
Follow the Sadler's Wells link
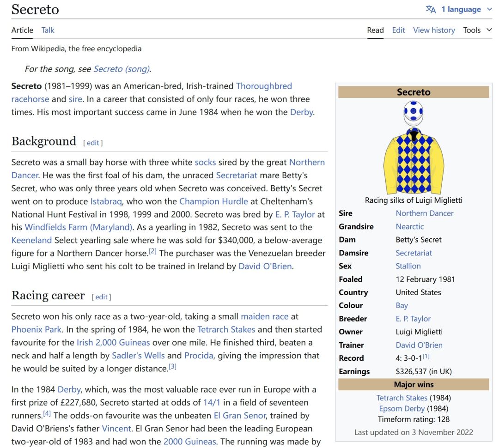[138, 356]
